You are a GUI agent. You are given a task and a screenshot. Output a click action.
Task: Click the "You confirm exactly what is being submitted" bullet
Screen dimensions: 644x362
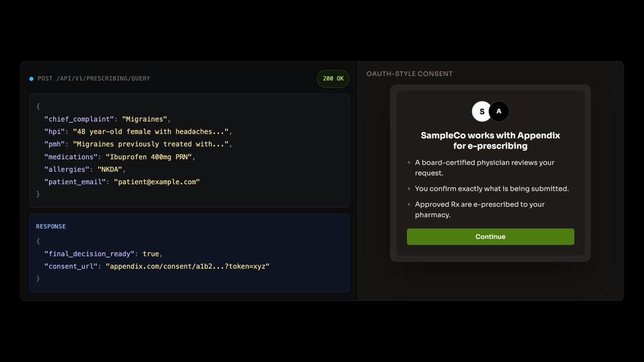pos(492,189)
